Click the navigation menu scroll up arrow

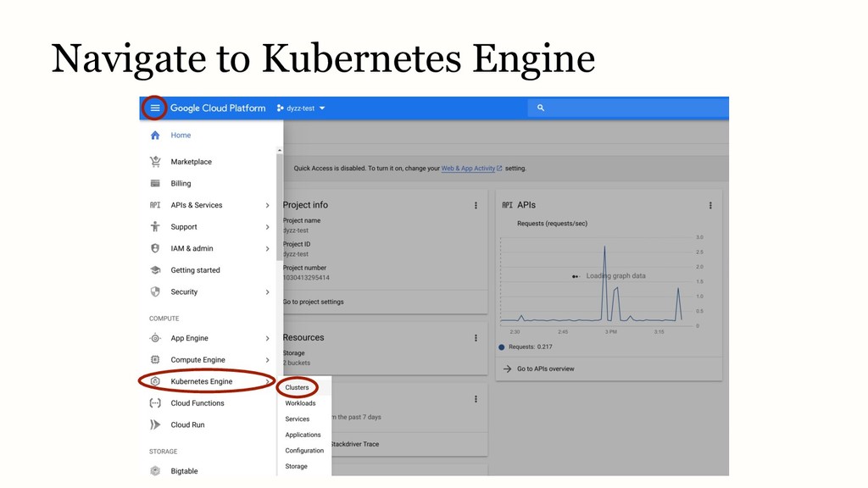(280, 150)
